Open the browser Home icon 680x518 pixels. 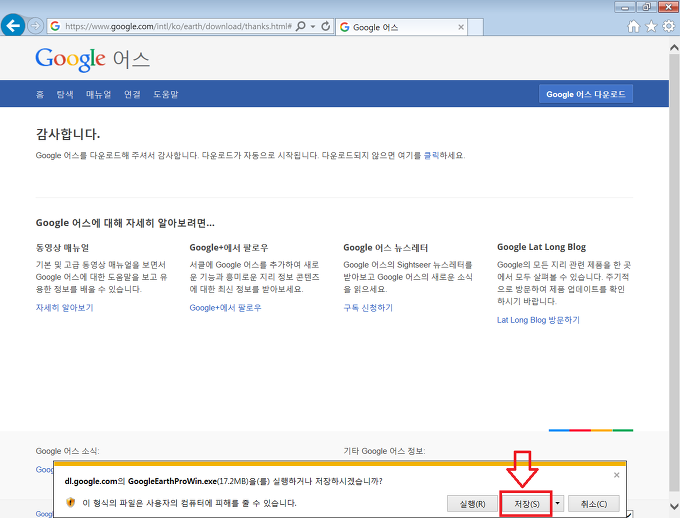tap(634, 27)
